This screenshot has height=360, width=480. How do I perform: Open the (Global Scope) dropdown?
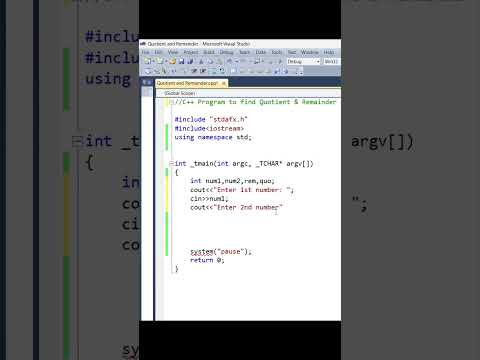(x=248, y=93)
